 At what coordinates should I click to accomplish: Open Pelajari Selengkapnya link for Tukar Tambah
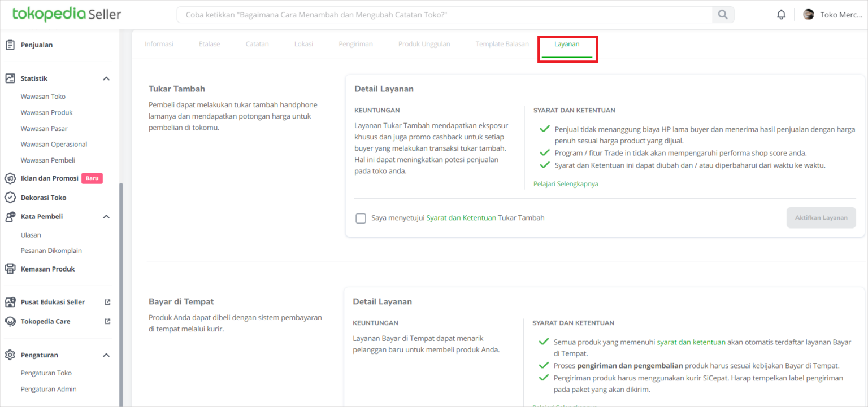(x=565, y=184)
